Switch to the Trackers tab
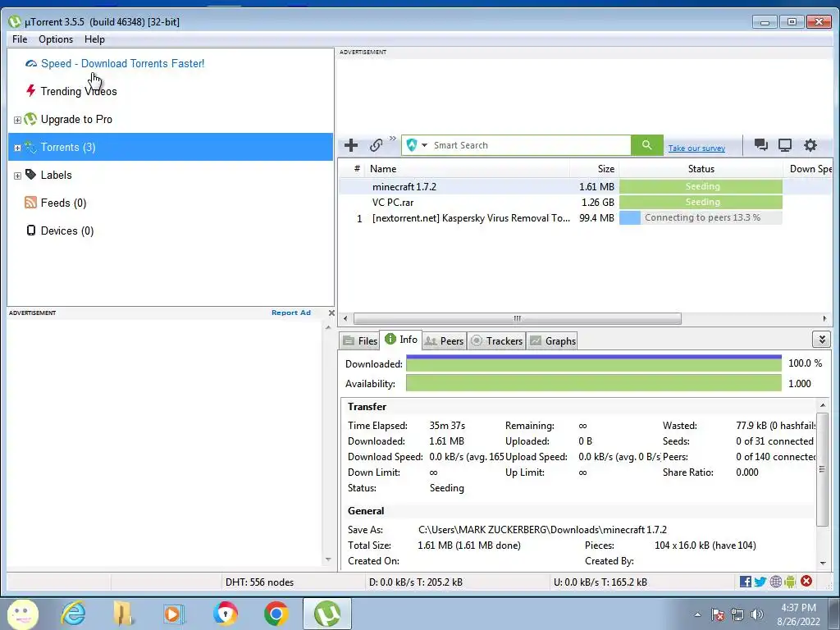 496,340
